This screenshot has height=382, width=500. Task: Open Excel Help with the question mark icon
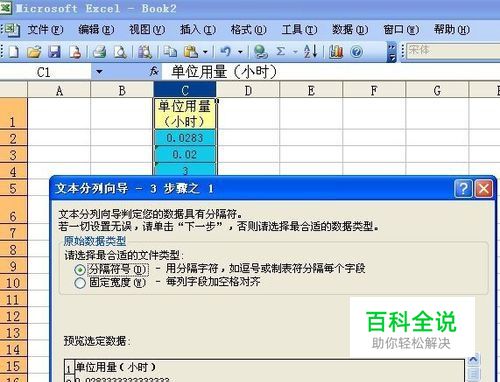click(x=356, y=52)
